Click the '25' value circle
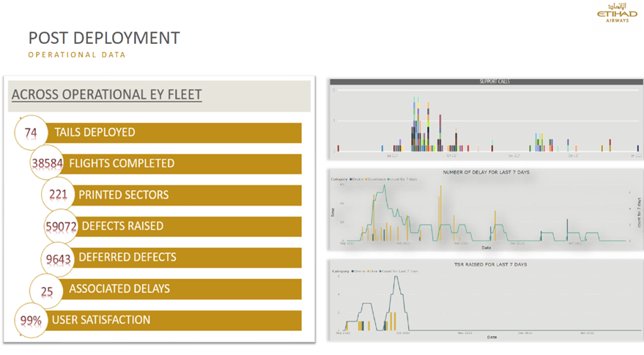 pos(46,291)
